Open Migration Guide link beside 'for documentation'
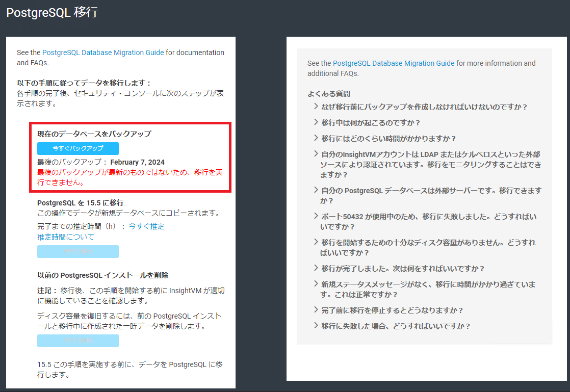This screenshot has height=392, width=570. tap(103, 53)
